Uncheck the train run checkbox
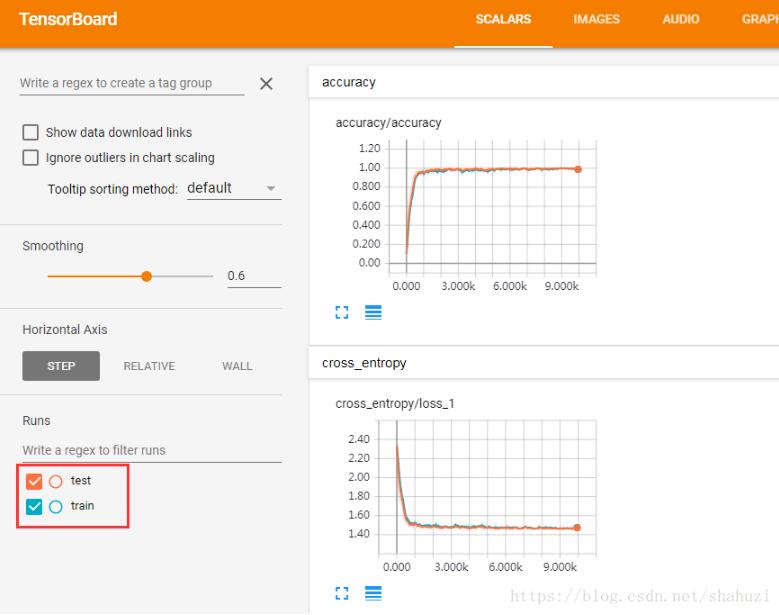779x615 pixels. (x=34, y=506)
